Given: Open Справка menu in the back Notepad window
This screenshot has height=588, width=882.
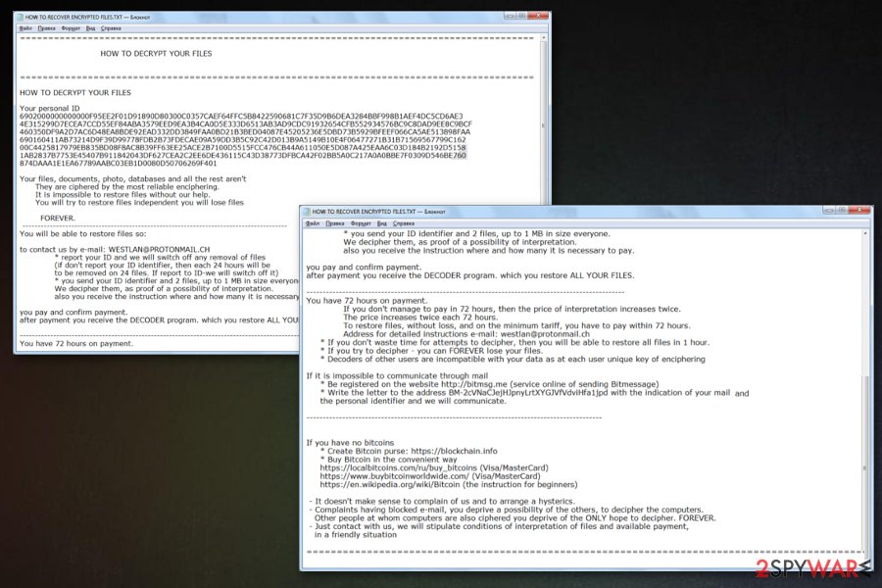Looking at the screenshot, I should pyautogui.click(x=112, y=28).
